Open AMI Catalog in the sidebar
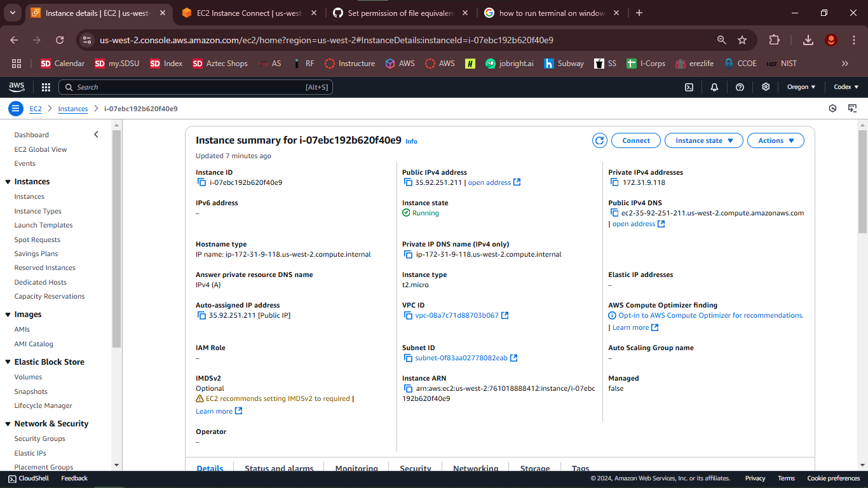868x488 pixels. coord(34,344)
